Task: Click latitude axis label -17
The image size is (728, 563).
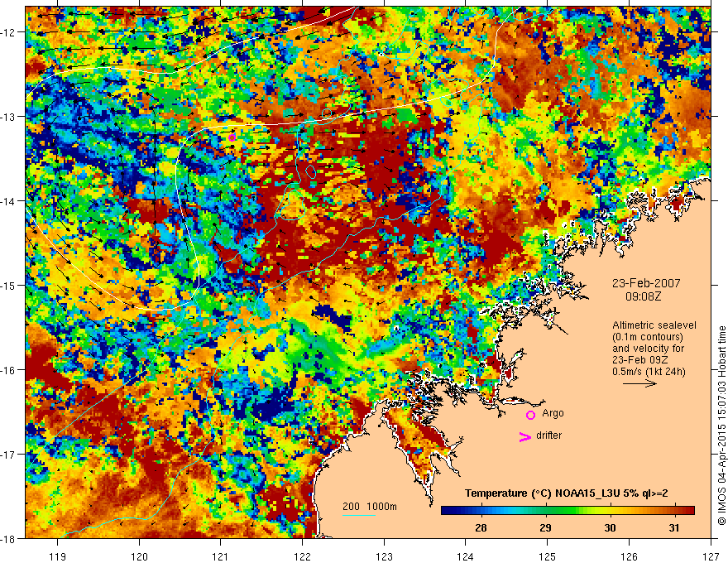Action: pos(8,455)
